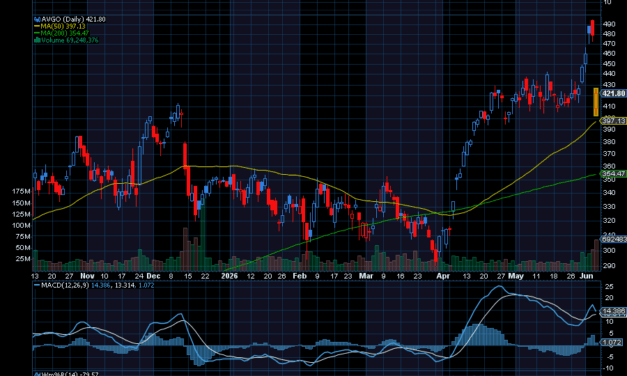Click the '2026' year label on date axis
Viewport: 627px width, 376px height.
(230, 276)
